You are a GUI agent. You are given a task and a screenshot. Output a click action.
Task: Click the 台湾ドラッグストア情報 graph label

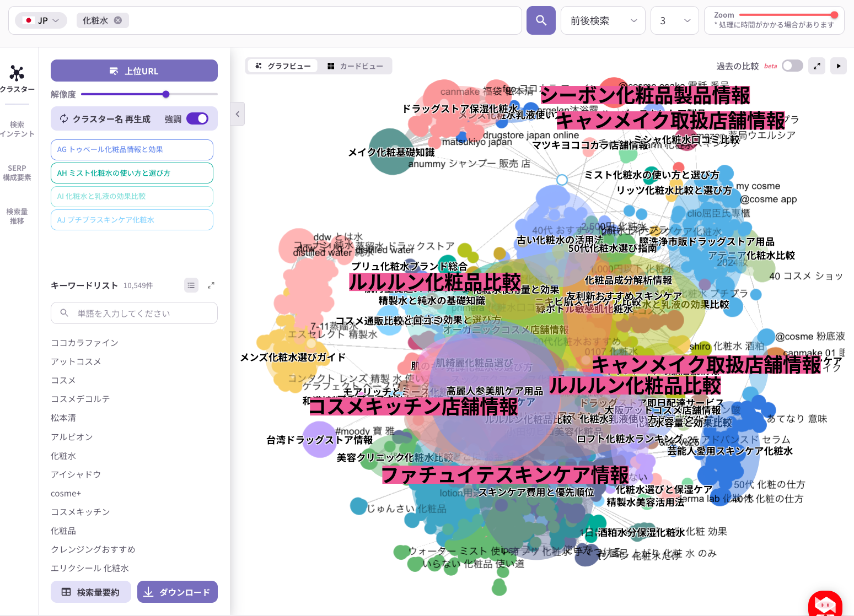[x=320, y=440]
